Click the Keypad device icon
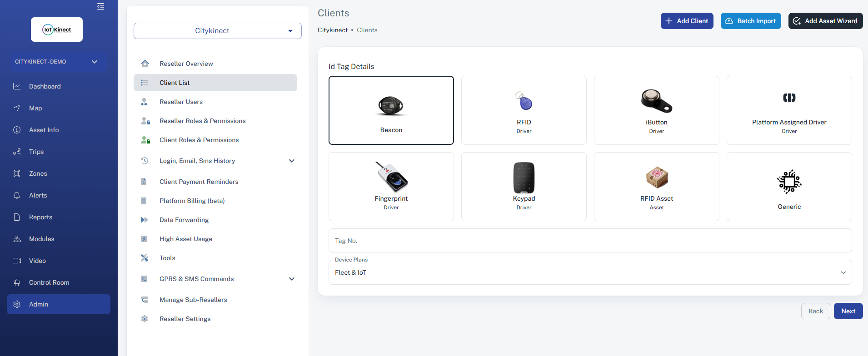The height and width of the screenshot is (356, 868). [524, 178]
